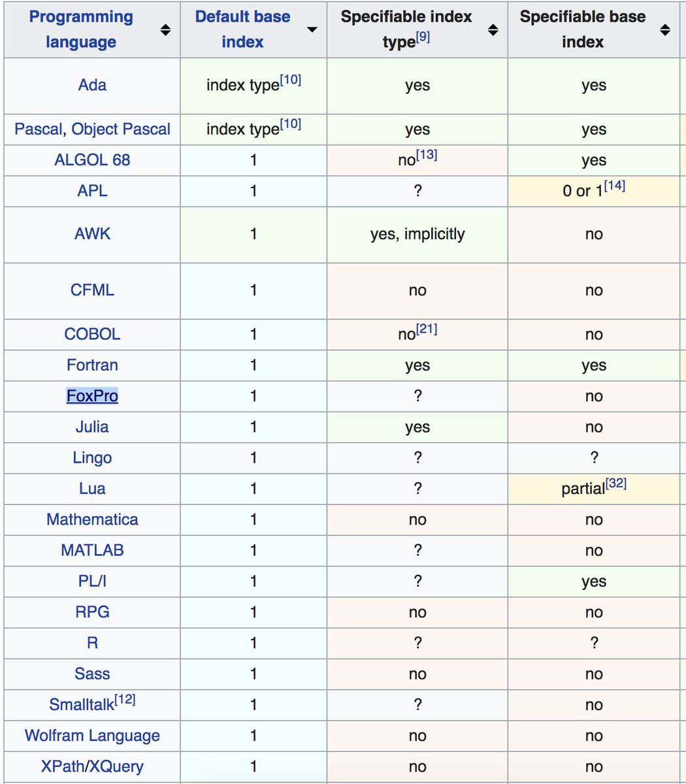Click 'yes' index type cell in Julia row
The image size is (686, 784).
(x=417, y=427)
